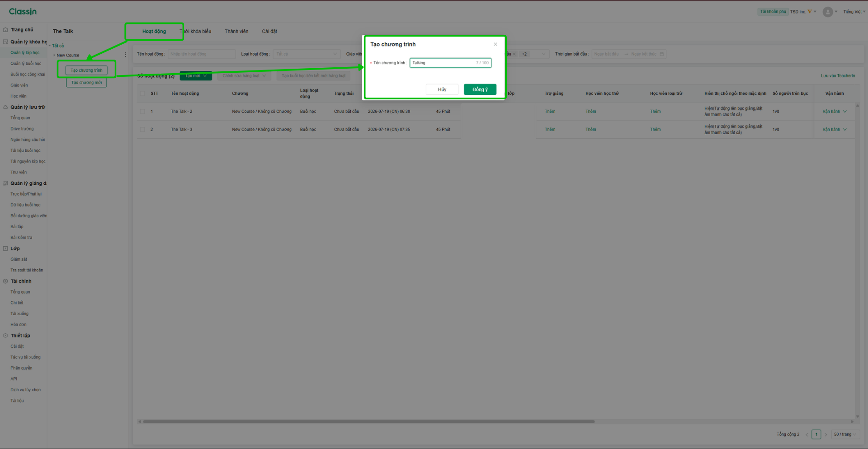The height and width of the screenshot is (449, 868).
Task: Open Giáo viên in sidebar
Action: (19, 85)
